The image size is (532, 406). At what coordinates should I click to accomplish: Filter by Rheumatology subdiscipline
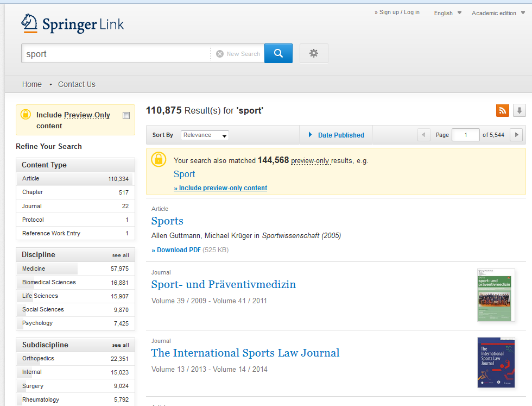(x=75, y=399)
